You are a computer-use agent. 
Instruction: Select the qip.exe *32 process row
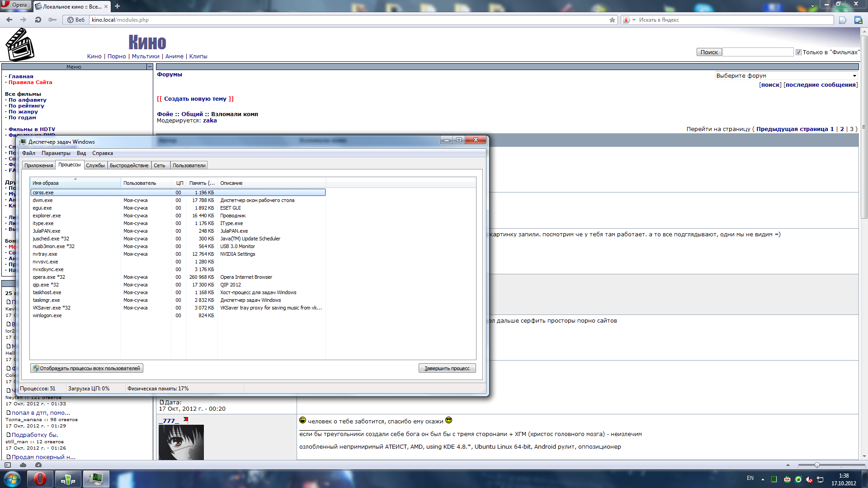point(178,285)
